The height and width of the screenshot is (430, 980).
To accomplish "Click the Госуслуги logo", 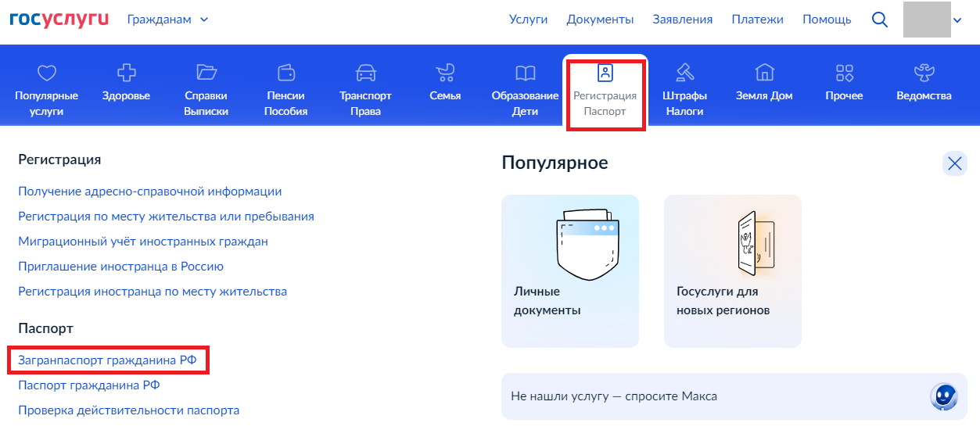I will point(59,20).
